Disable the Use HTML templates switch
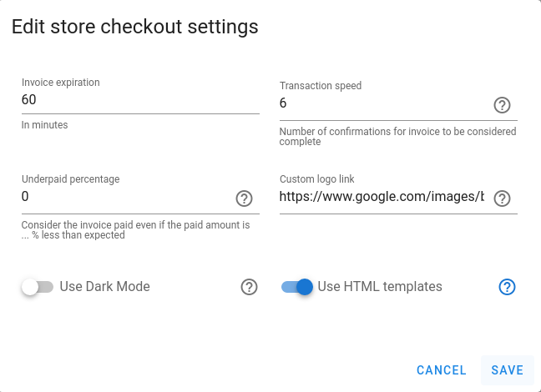Screen dimensions: 541x392 click(x=297, y=287)
